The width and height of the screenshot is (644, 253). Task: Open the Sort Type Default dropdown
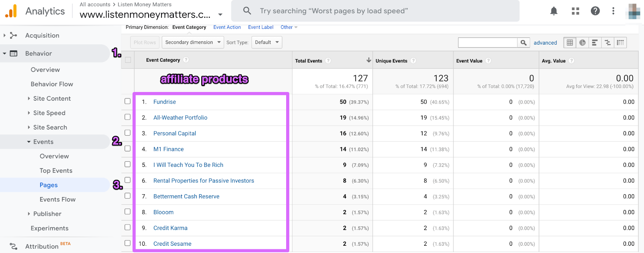point(267,42)
